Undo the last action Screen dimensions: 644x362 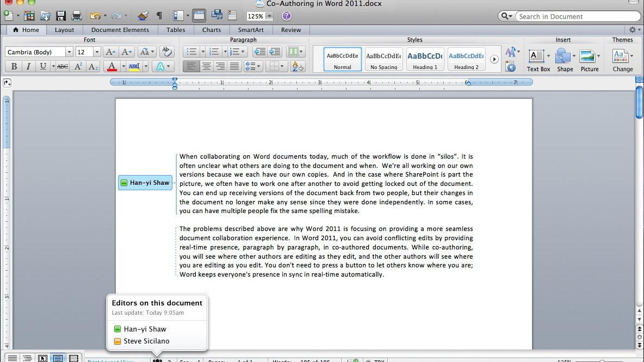95,16
